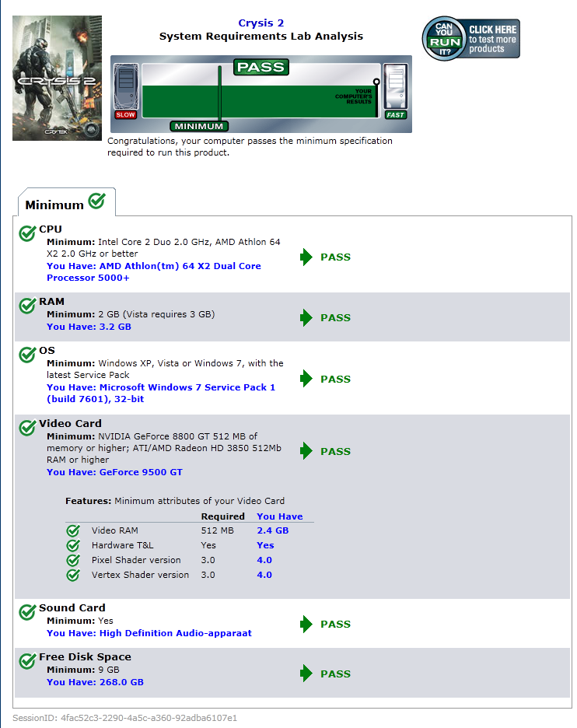Screen dimensions: 577x728
Task: Click the 'Required' column header
Action: pos(223,516)
